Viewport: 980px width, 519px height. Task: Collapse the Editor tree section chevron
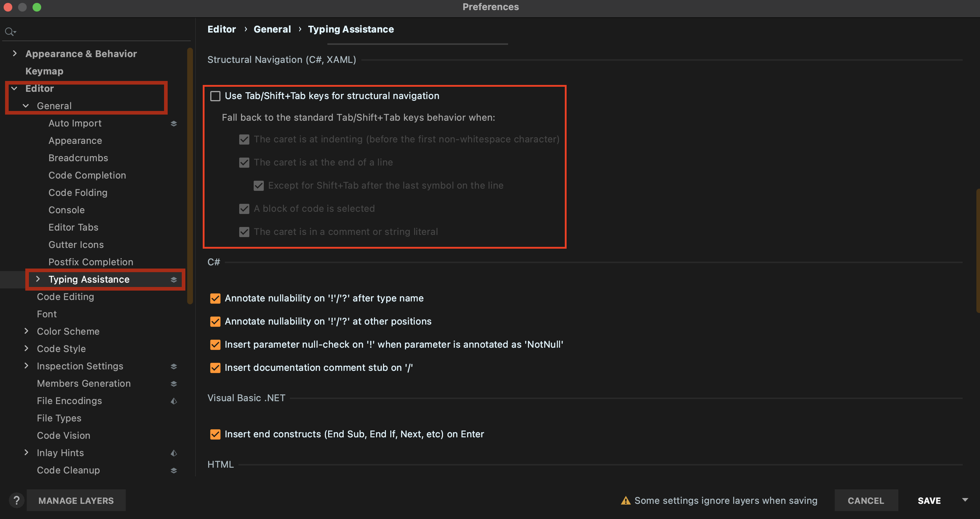click(14, 88)
